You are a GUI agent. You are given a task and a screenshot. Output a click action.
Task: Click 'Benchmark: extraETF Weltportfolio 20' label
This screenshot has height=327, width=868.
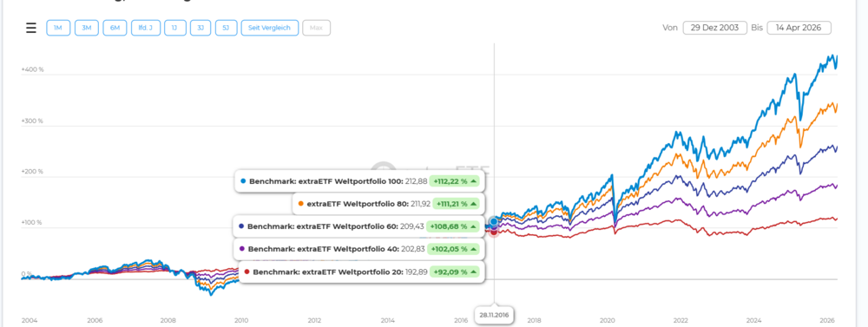329,271
